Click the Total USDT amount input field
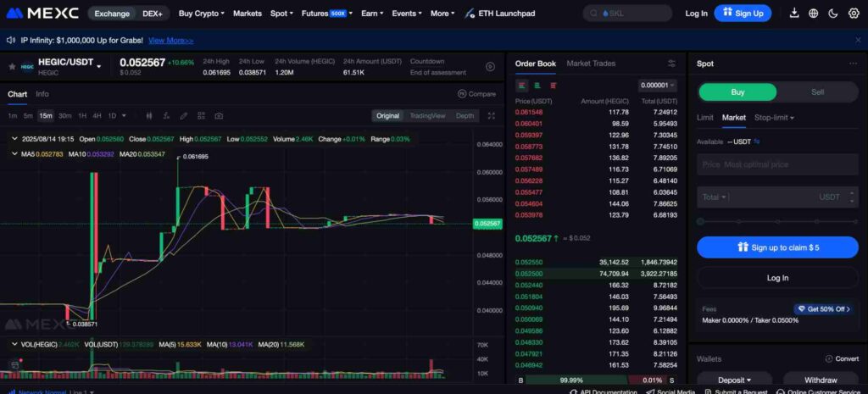Viewport: 868px width, 394px height. 777,197
